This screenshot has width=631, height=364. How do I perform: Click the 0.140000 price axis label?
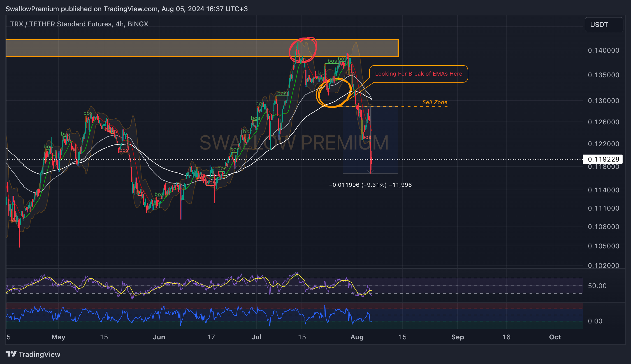[x=604, y=50]
